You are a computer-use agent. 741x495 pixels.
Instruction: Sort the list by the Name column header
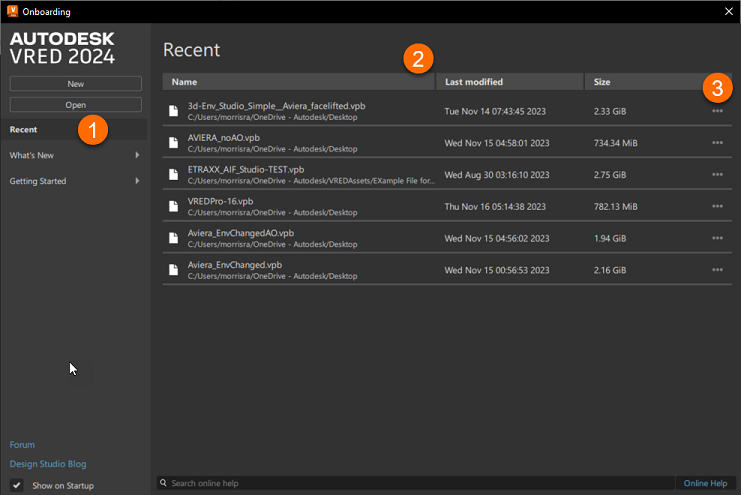click(x=299, y=82)
